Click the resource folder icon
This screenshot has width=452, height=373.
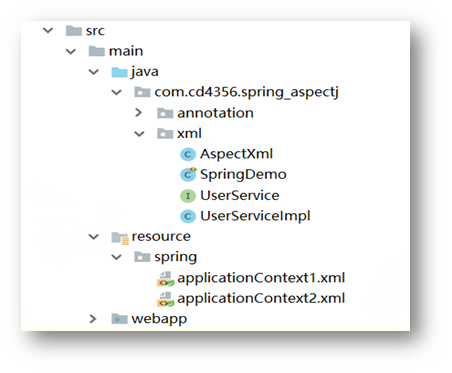tap(120, 238)
